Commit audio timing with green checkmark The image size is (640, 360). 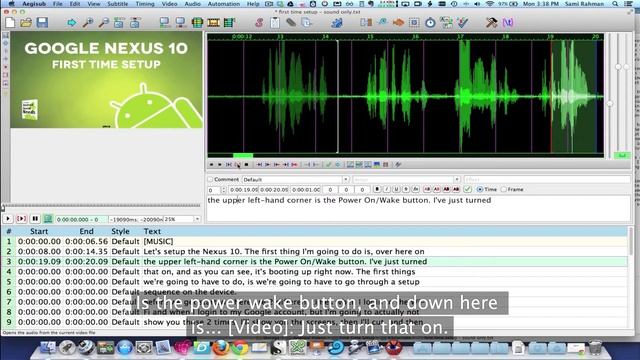329,164
